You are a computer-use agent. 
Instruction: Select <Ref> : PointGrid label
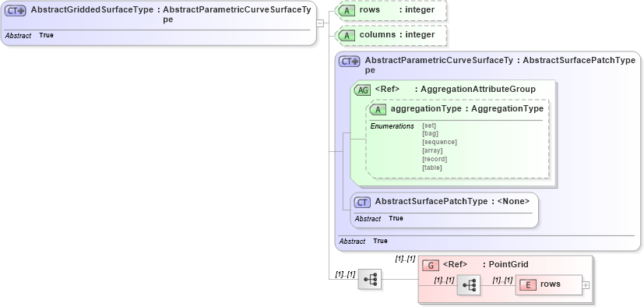point(486,264)
